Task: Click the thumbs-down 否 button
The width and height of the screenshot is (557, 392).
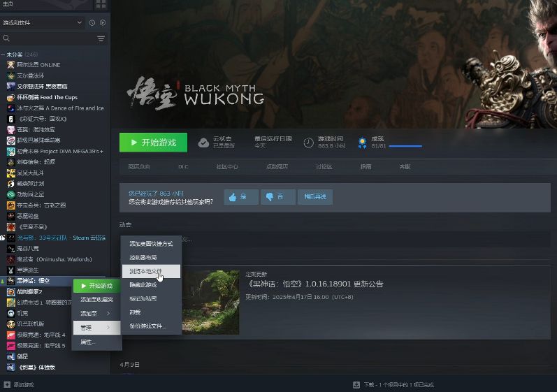Action: 278,197
